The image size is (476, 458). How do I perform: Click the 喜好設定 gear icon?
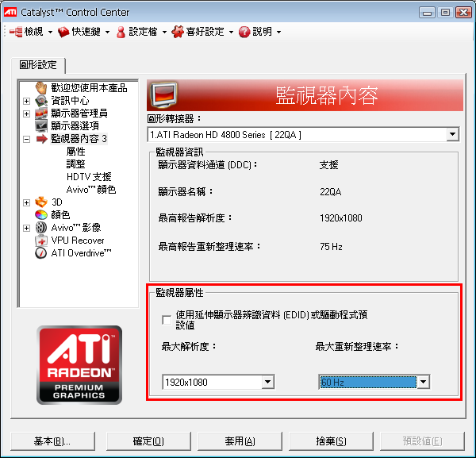point(178,32)
